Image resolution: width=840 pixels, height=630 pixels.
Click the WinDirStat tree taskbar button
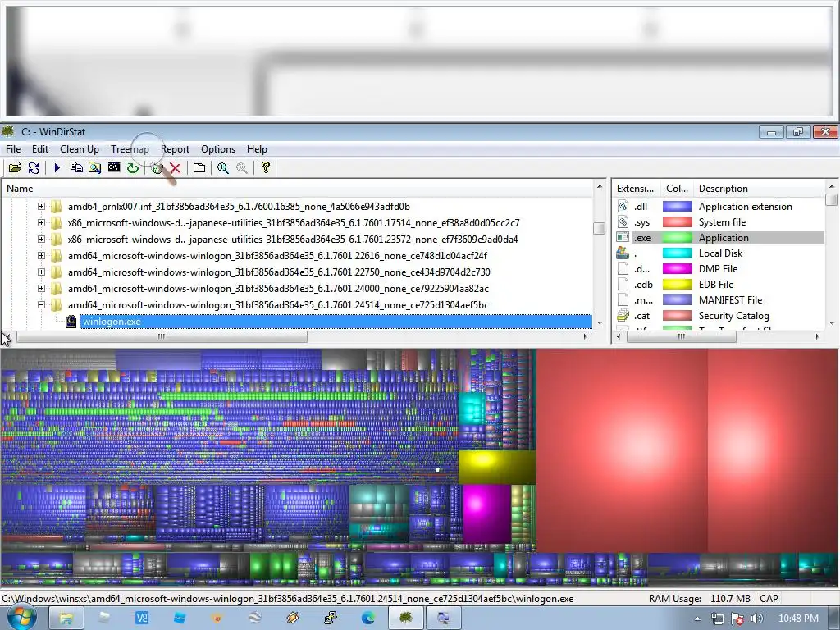[x=405, y=619]
